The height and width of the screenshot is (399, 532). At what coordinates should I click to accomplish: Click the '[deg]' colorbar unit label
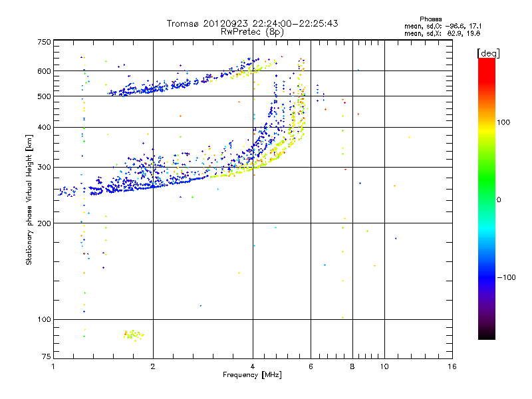click(488, 53)
